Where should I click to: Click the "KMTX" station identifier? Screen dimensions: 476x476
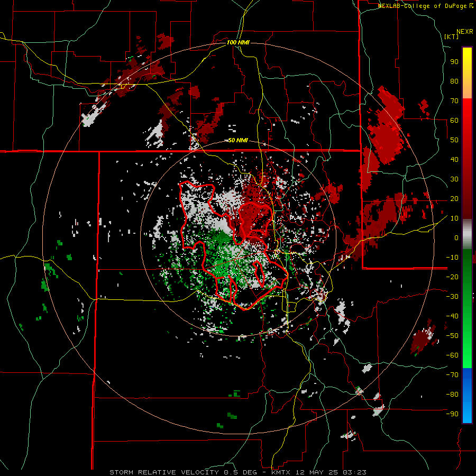click(x=280, y=472)
